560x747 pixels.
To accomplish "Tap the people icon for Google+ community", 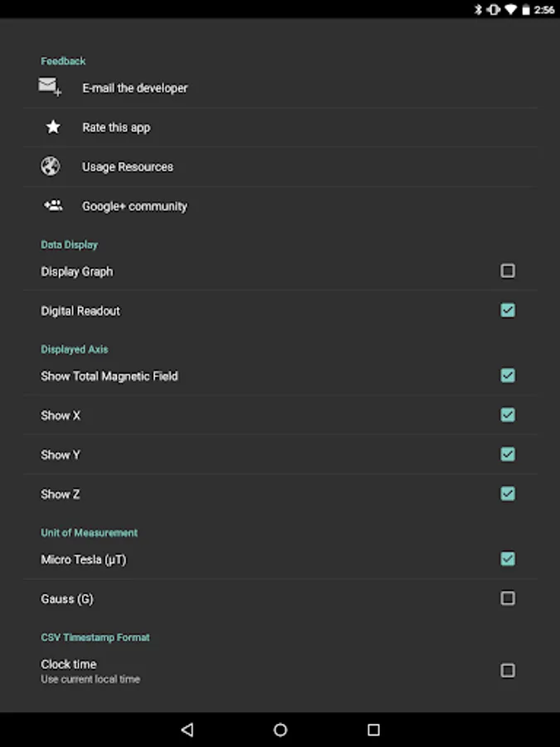I will pyautogui.click(x=53, y=205).
